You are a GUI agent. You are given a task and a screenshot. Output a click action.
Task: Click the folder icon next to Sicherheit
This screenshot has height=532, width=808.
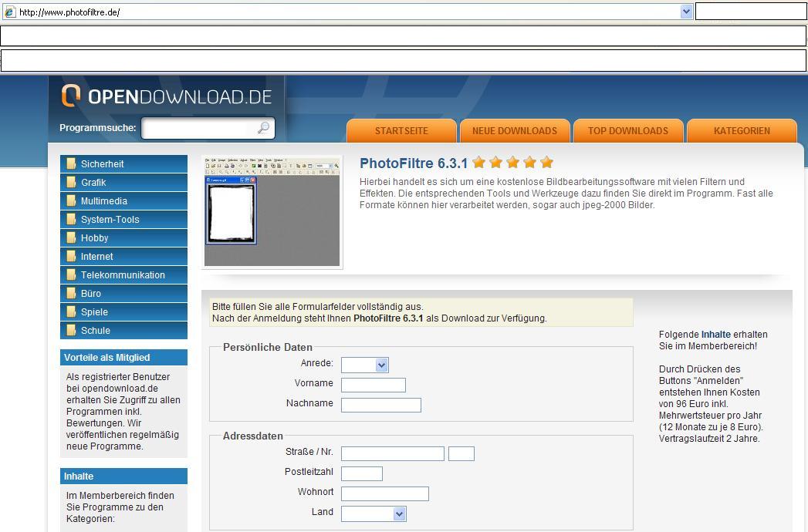coord(71,163)
